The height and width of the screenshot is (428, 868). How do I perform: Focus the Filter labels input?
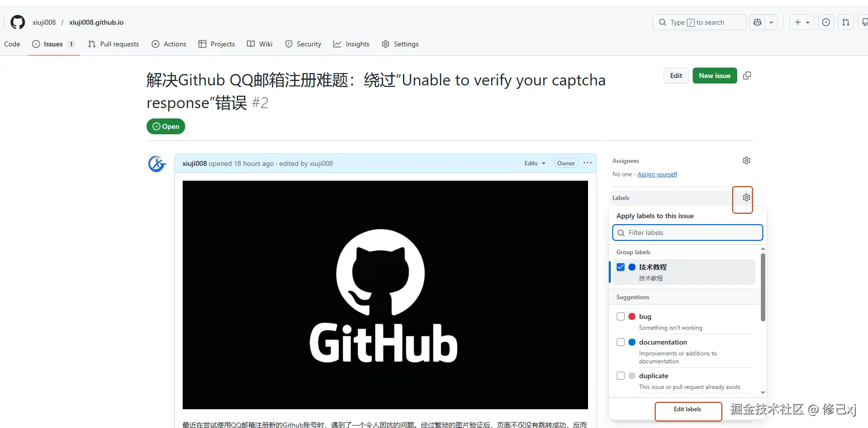point(688,233)
